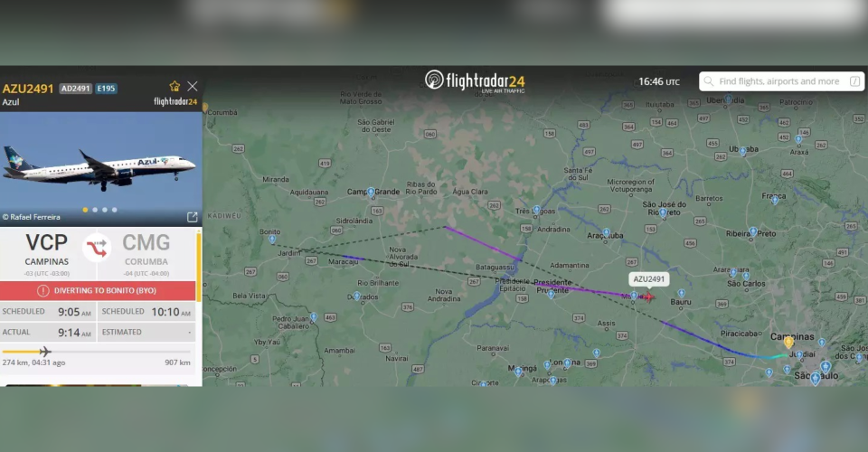The width and height of the screenshot is (868, 452).
Task: Show the fourth aircraft photo dot
Action: tap(115, 210)
